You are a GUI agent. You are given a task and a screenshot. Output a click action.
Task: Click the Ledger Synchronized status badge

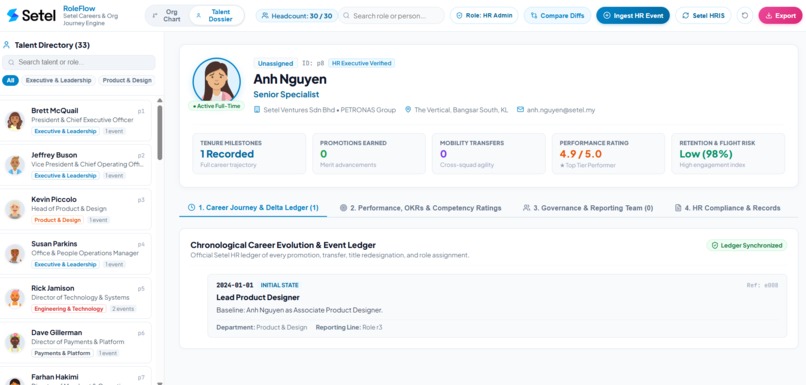tap(746, 245)
